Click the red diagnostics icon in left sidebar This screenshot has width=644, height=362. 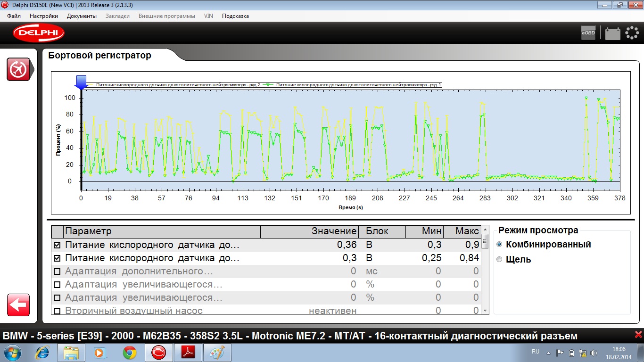(18, 69)
